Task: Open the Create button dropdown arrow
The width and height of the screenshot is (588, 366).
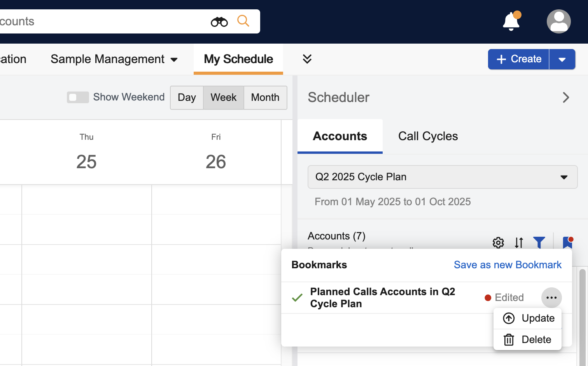Action: coord(562,59)
